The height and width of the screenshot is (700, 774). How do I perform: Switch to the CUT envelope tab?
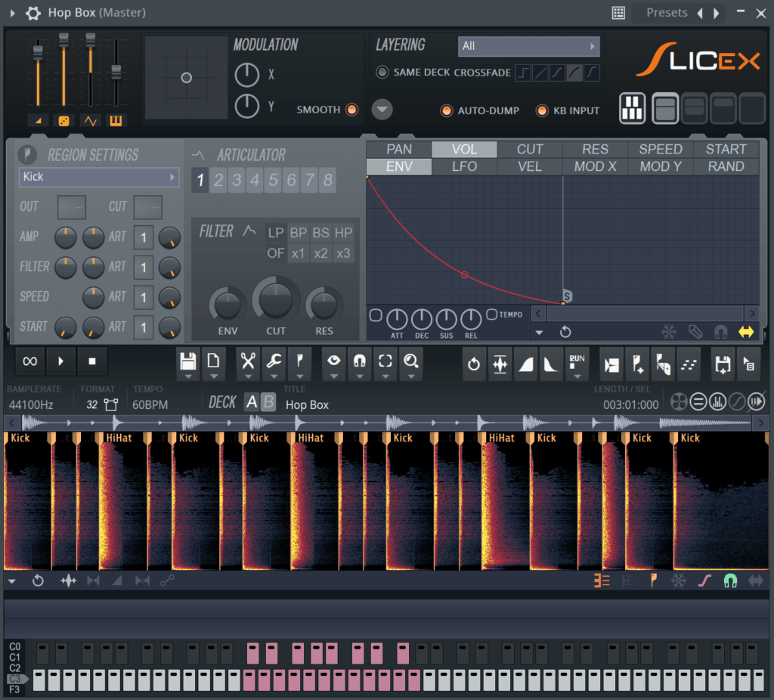[x=530, y=149]
